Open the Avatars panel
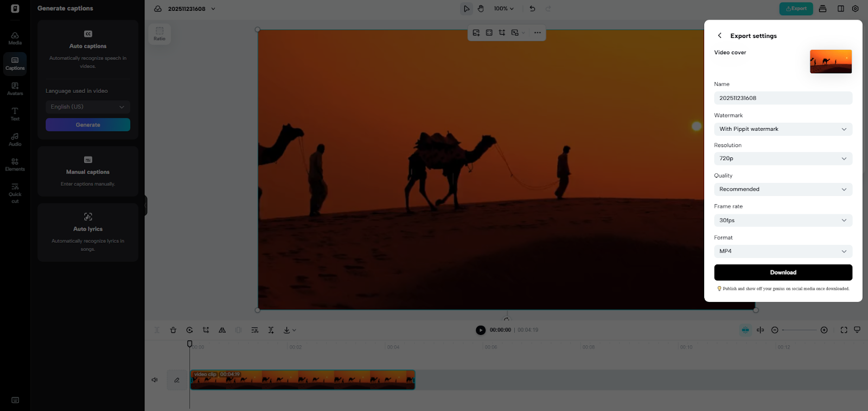The width and height of the screenshot is (868, 411). [15, 88]
